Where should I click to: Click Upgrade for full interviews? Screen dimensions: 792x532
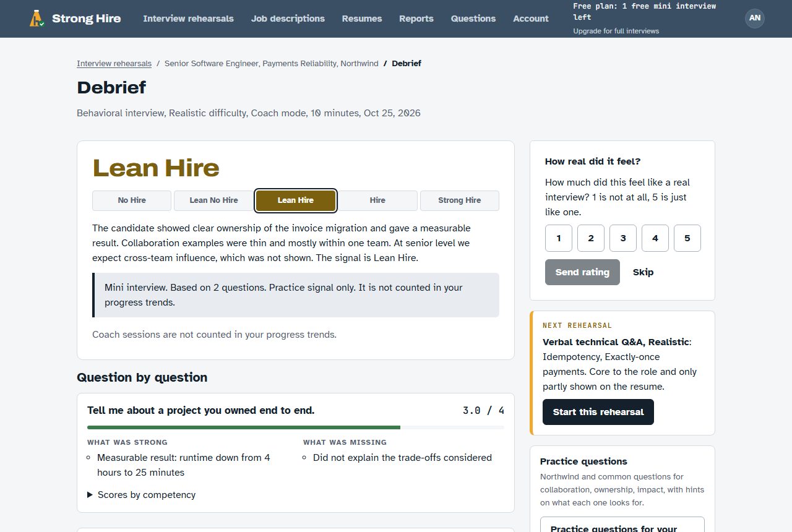(x=616, y=31)
